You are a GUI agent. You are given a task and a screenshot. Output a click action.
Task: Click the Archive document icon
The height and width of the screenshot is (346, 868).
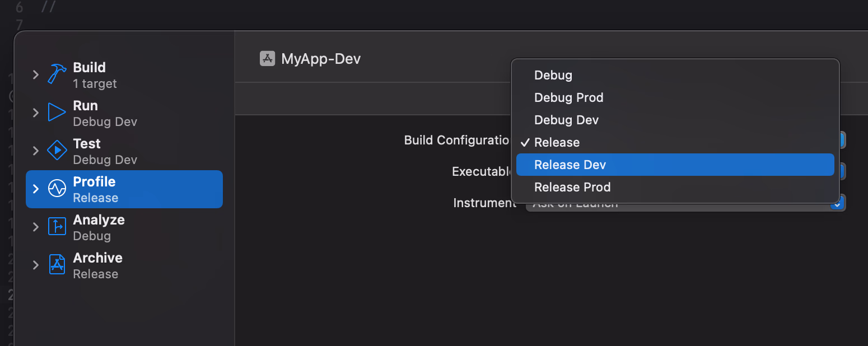click(x=57, y=265)
